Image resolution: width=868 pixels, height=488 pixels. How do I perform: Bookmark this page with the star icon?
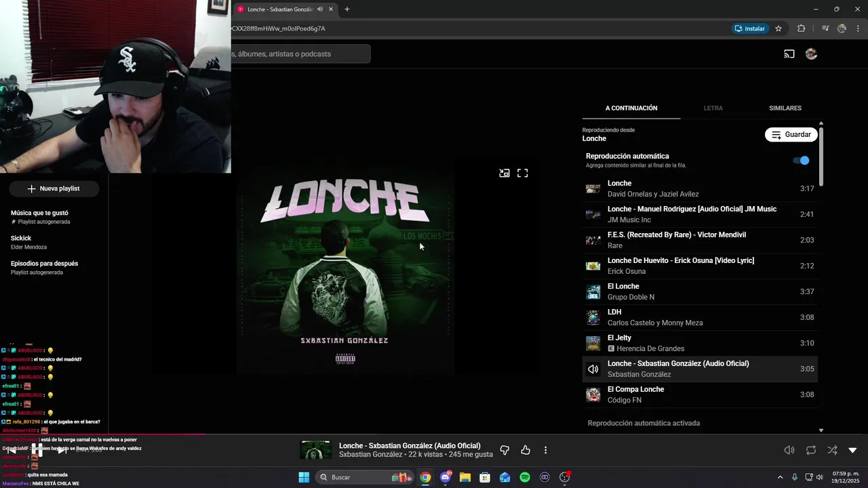778,28
